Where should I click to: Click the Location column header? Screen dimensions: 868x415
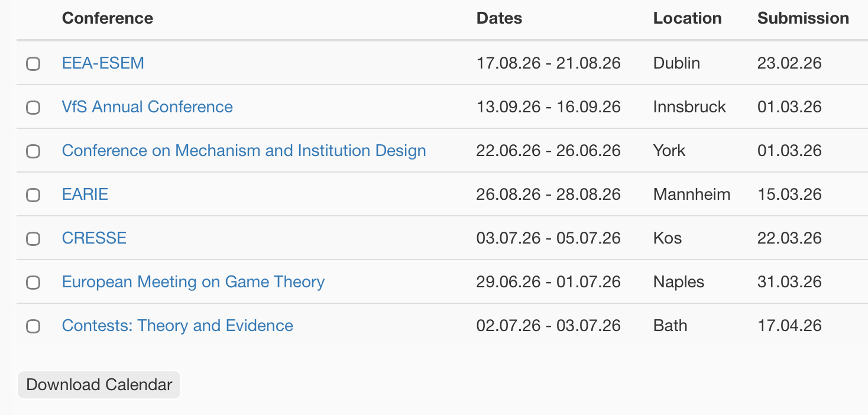[x=687, y=18]
